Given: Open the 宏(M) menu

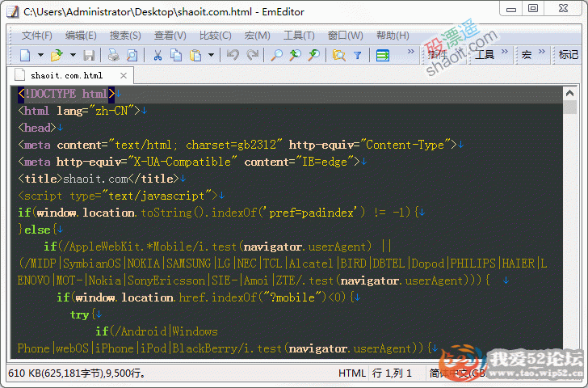Looking at the screenshot, I should [257, 36].
